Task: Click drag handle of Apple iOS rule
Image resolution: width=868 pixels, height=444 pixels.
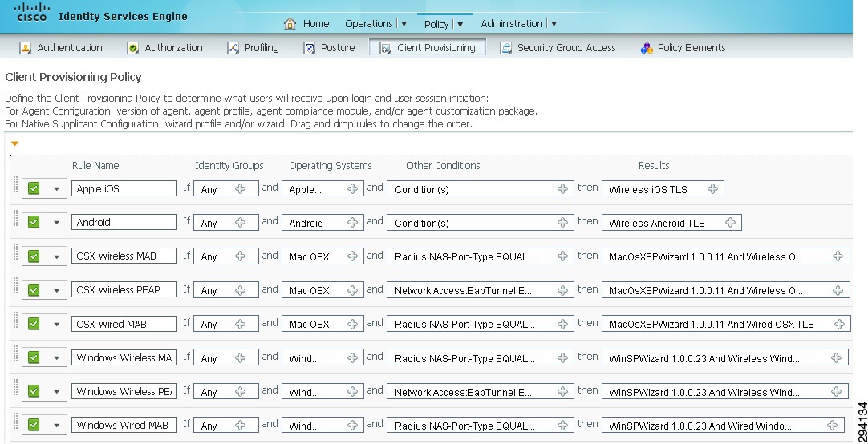Action: pos(15,184)
